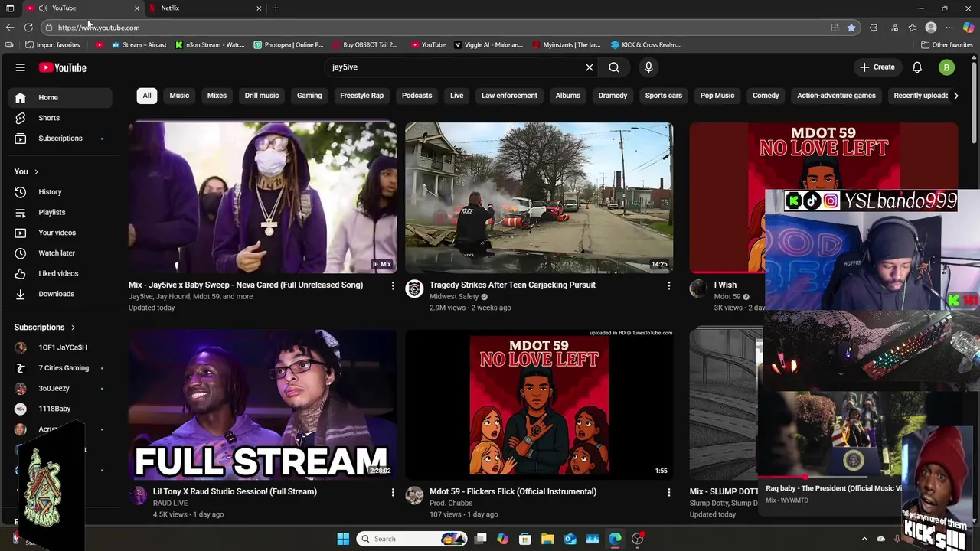Image resolution: width=980 pixels, height=551 pixels.
Task: Open more options for Tragedy Strikes video
Action: pos(669,285)
